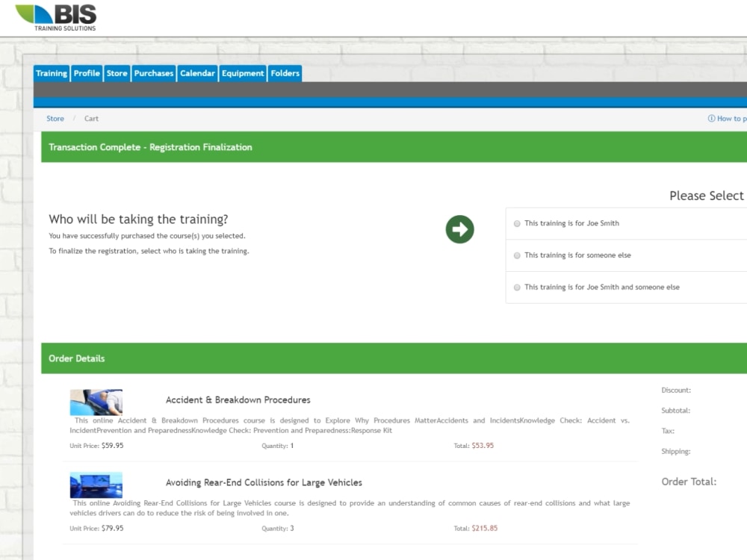Click Avoiding Rear-End Collisions thumbnail

tap(96, 485)
